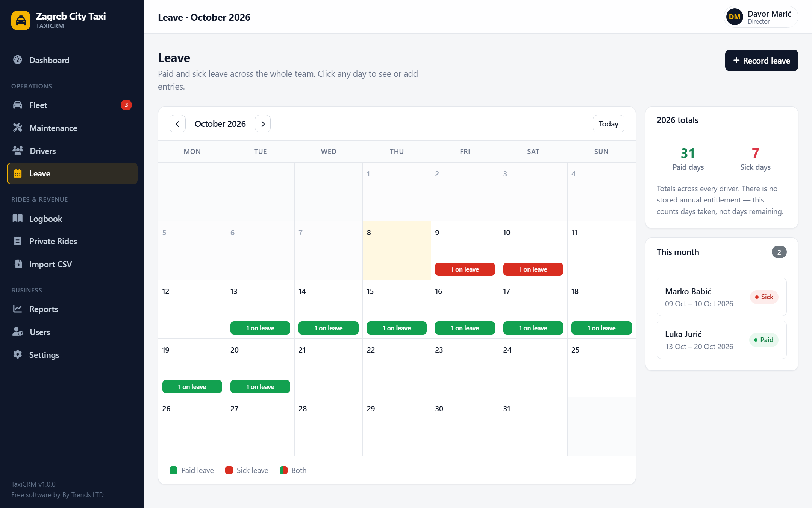Image resolution: width=812 pixels, height=508 pixels.
Task: Click the Today button
Action: 608,124
